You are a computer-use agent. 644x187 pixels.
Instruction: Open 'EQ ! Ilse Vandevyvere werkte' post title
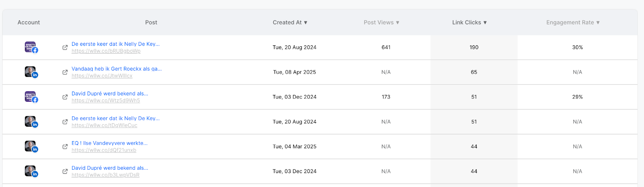coord(109,143)
